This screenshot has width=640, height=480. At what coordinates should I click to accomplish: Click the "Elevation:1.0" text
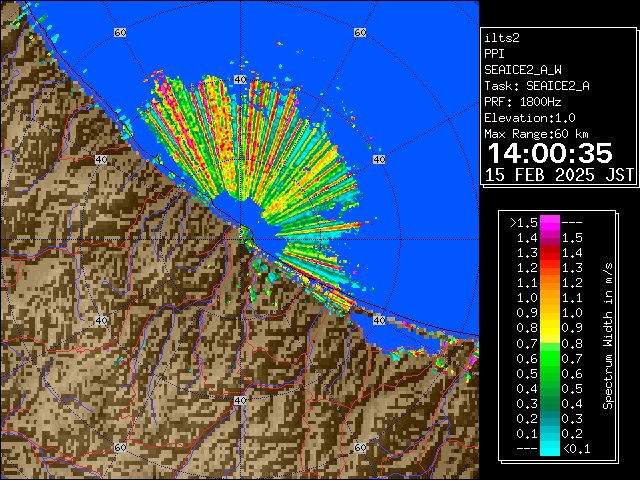pyautogui.click(x=530, y=118)
